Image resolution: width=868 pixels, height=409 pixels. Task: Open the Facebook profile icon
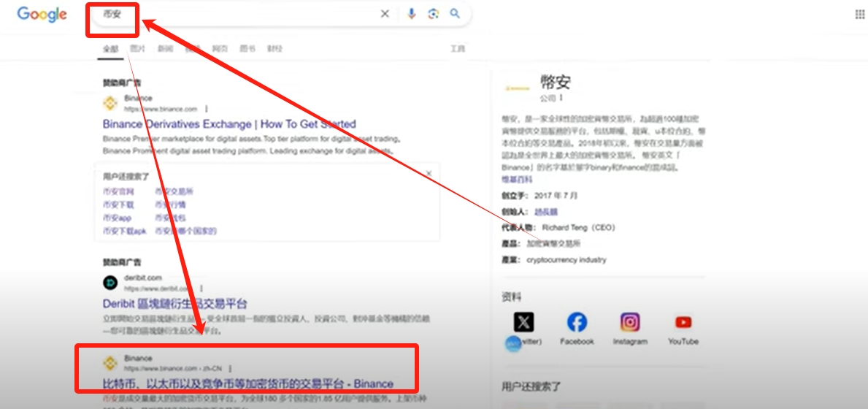tap(577, 321)
